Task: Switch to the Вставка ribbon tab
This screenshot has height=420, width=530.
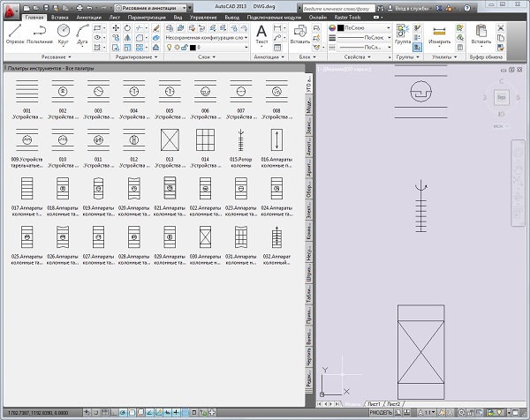Action: [x=62, y=17]
